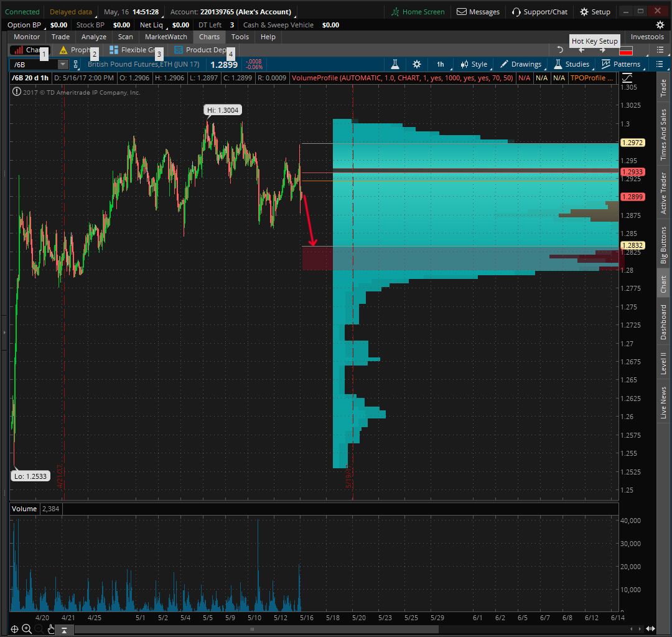This screenshot has height=637, width=672.
Task: Click the expand time axis icon
Action: point(650,629)
